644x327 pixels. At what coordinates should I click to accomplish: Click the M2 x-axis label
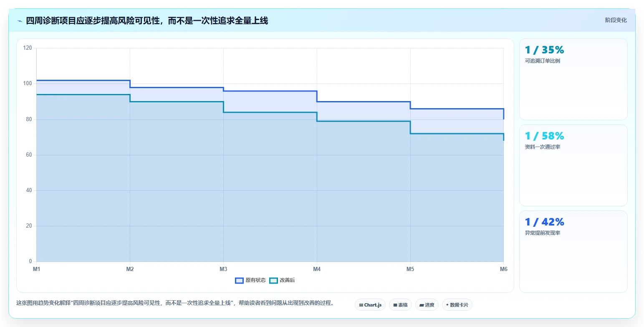[x=130, y=269]
